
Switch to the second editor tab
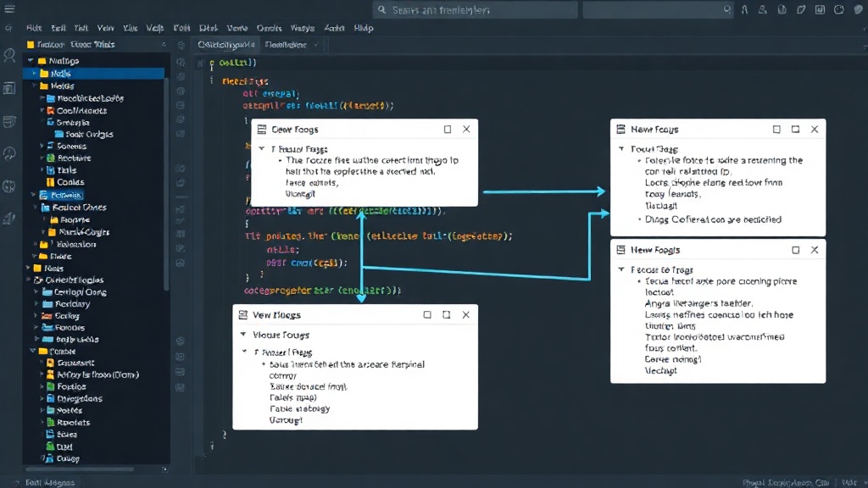286,44
